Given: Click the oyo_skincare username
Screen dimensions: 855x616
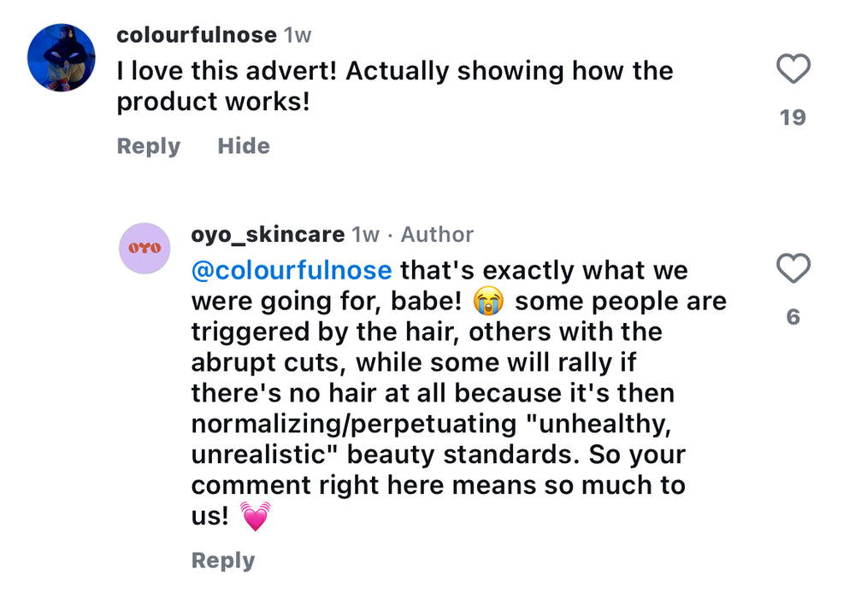Looking at the screenshot, I should point(268,234).
